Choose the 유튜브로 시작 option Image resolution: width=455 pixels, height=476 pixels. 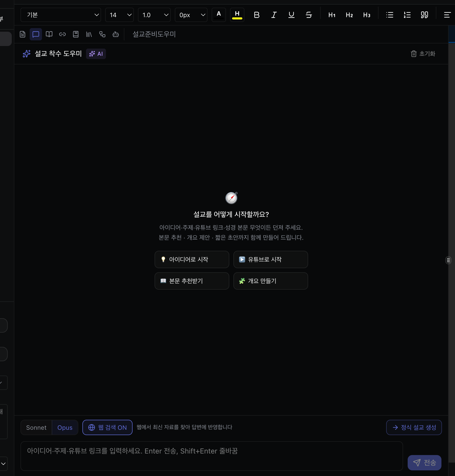tap(271, 259)
